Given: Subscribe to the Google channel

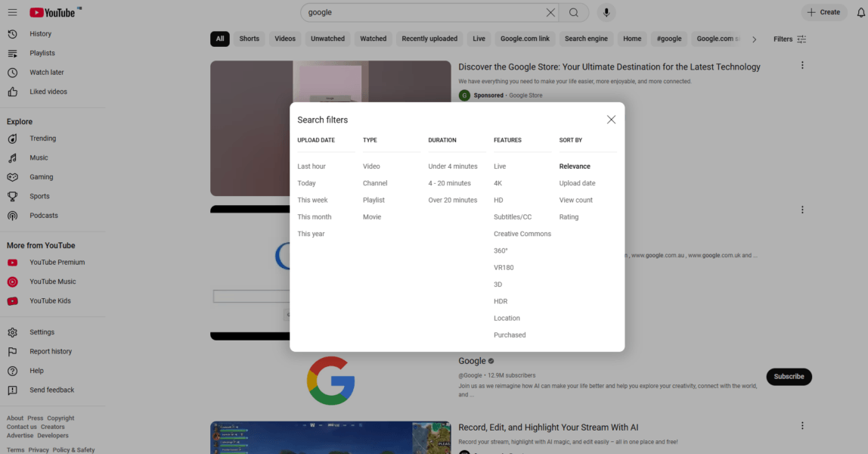Looking at the screenshot, I should click(x=789, y=376).
